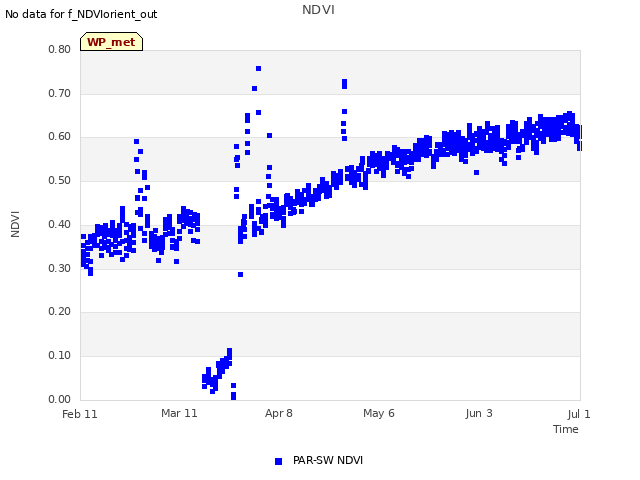Click the Apr 8 x-axis tick label
Screen dimensions: 640x480
279,413
